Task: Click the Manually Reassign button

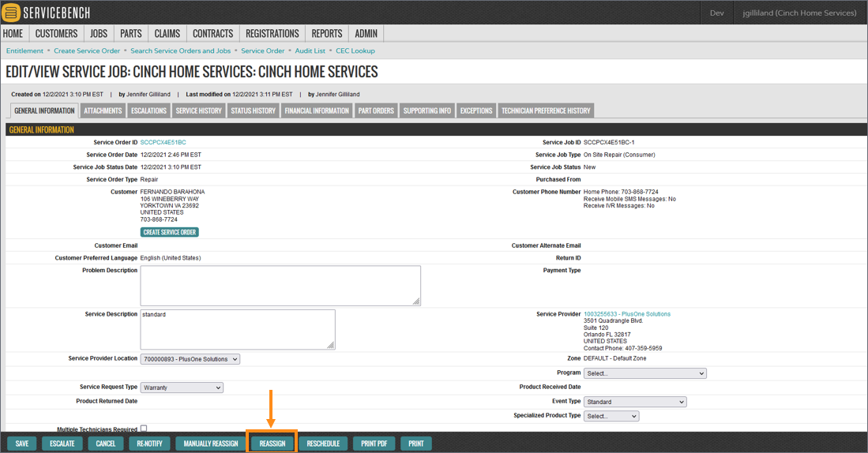Action: pos(211,444)
